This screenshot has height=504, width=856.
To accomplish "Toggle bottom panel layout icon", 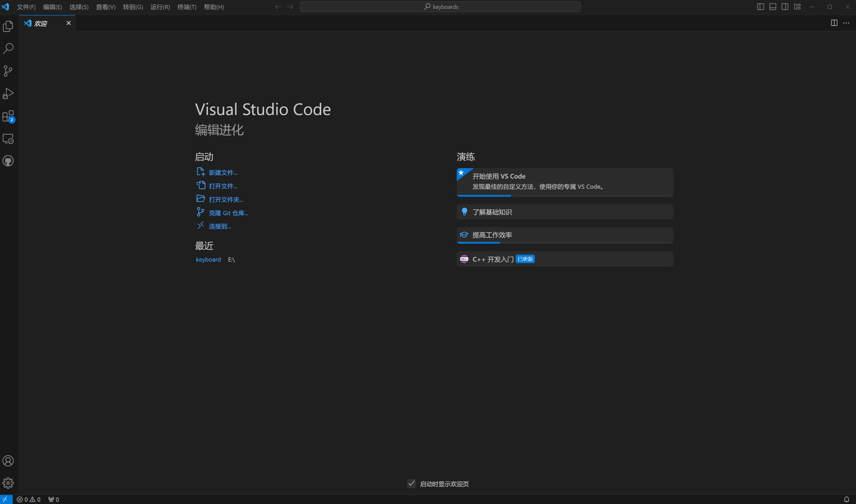I will 773,7.
